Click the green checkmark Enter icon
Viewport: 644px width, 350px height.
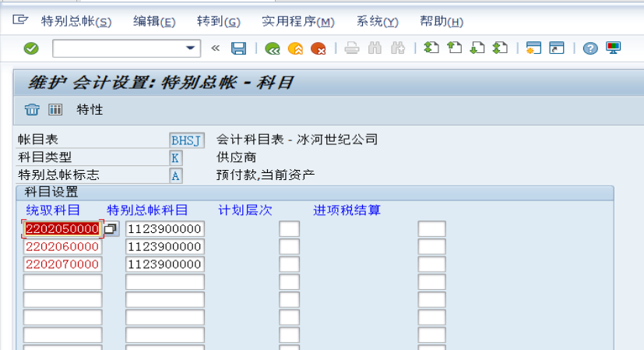tap(31, 48)
